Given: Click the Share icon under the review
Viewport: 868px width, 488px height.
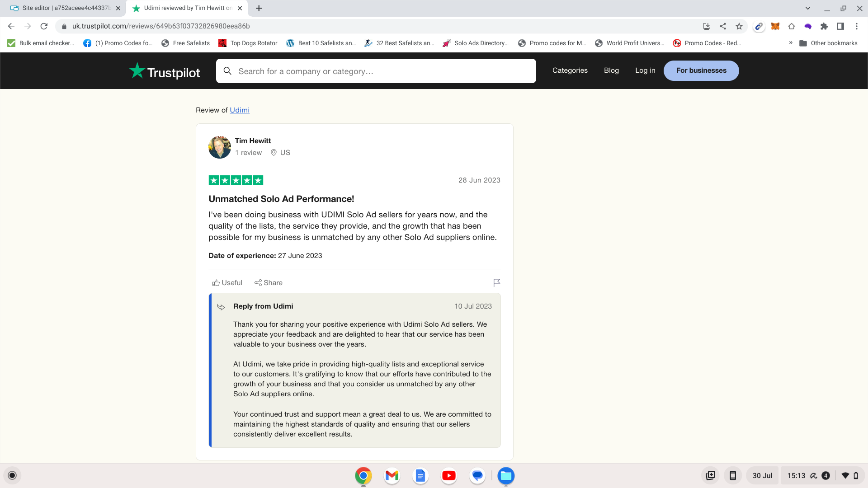Looking at the screenshot, I should tap(258, 283).
